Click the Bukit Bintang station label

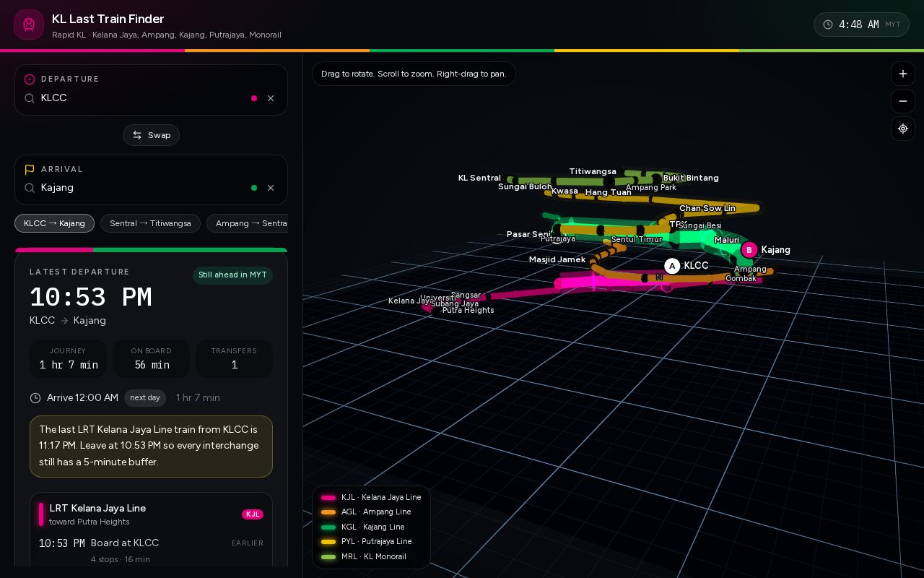691,178
